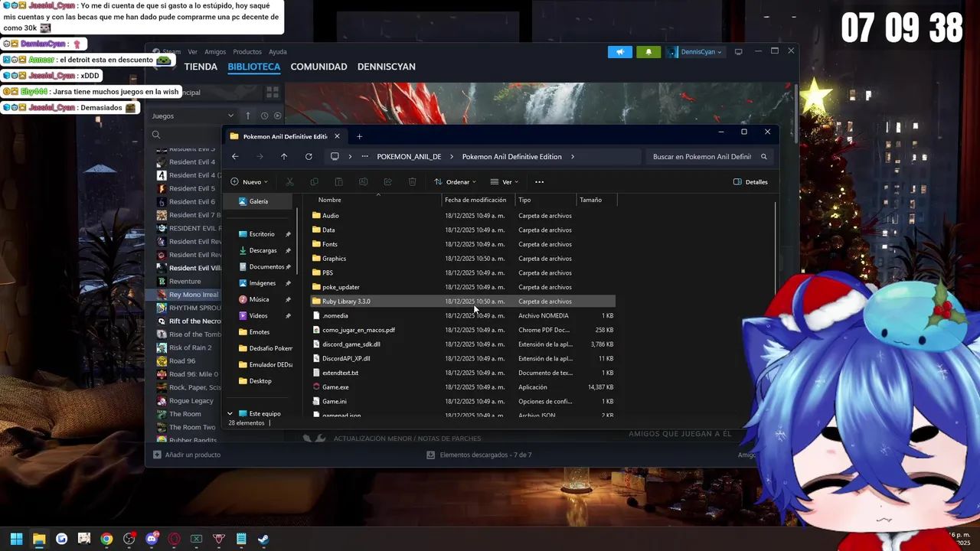Click the blue megaphone icon in Steam

click(620, 51)
